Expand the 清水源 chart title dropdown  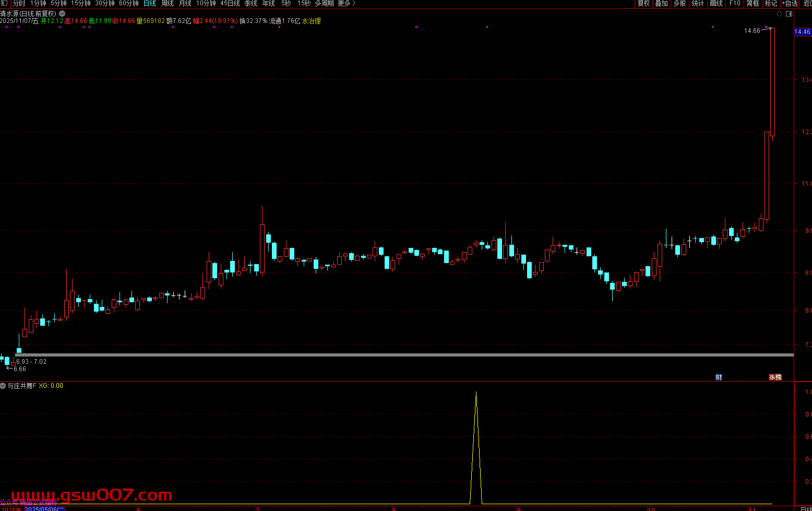click(63, 14)
